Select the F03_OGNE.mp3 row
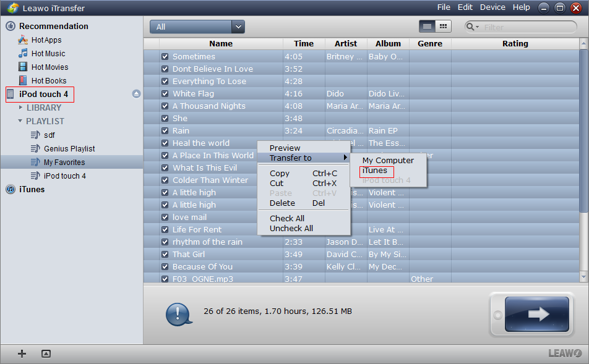Image resolution: width=589 pixels, height=364 pixels. click(361, 279)
